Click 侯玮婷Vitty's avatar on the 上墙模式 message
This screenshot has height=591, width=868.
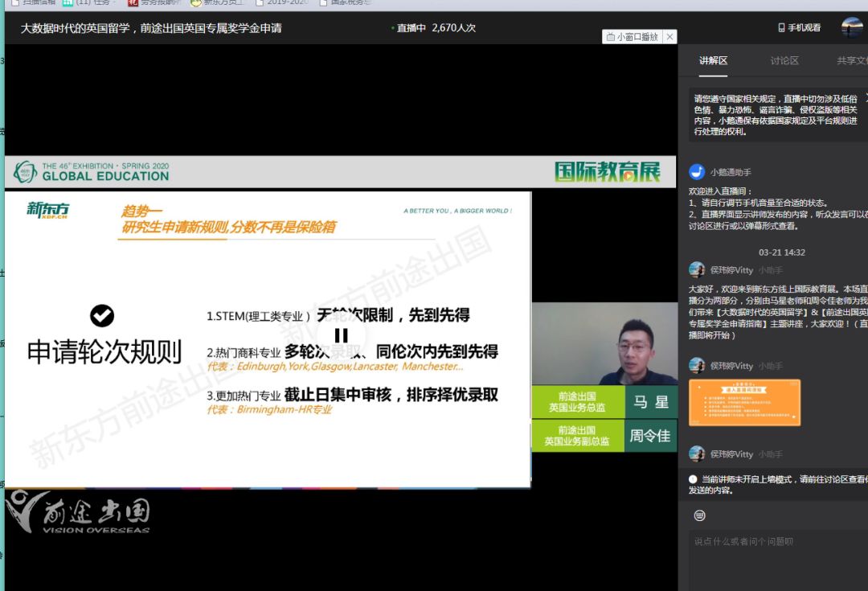(x=697, y=454)
